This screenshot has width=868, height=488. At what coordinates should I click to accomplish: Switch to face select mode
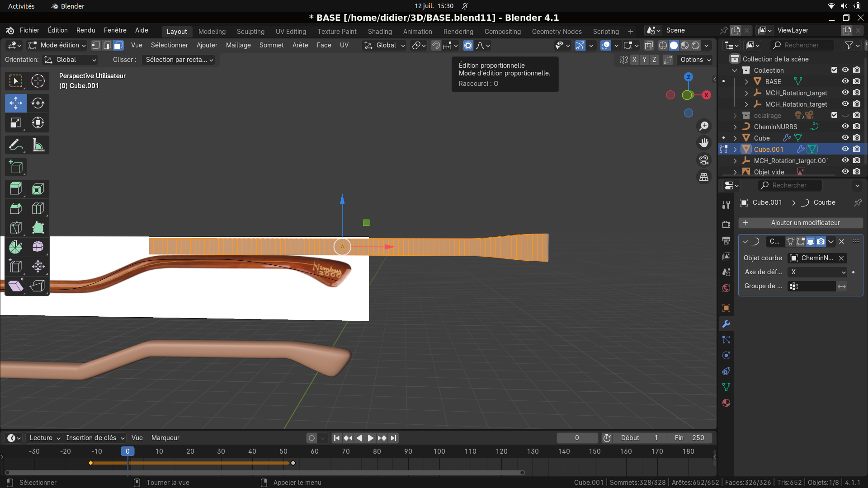(x=118, y=45)
